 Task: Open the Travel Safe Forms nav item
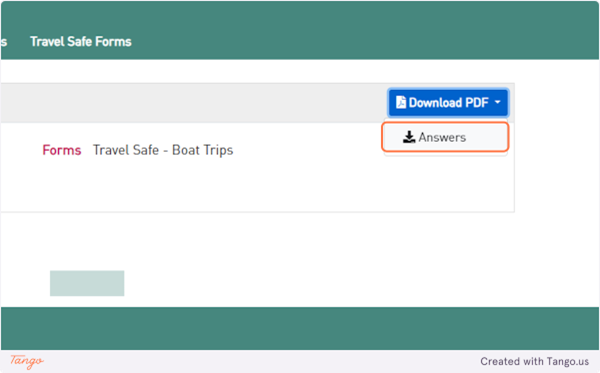pos(81,41)
